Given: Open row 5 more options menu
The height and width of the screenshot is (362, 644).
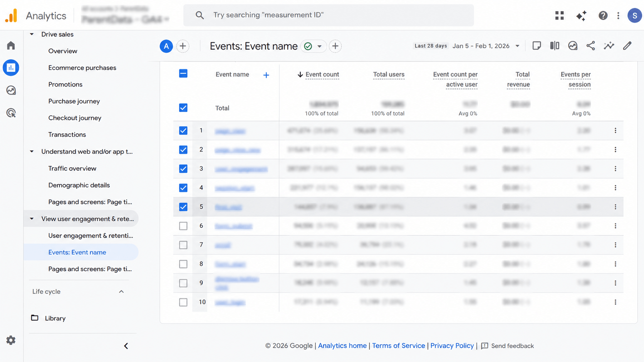Looking at the screenshot, I should tap(615, 207).
